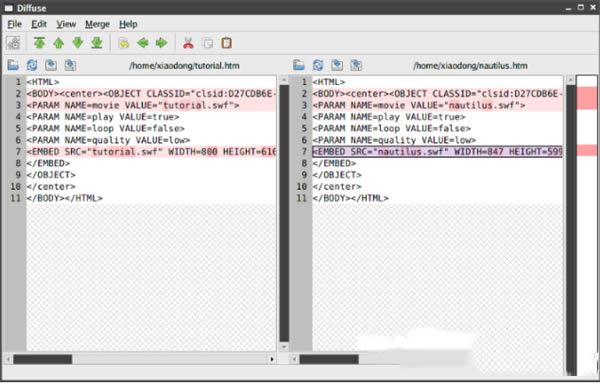600x384 pixels.
Task: Open the Merge menu
Action: 97,24
